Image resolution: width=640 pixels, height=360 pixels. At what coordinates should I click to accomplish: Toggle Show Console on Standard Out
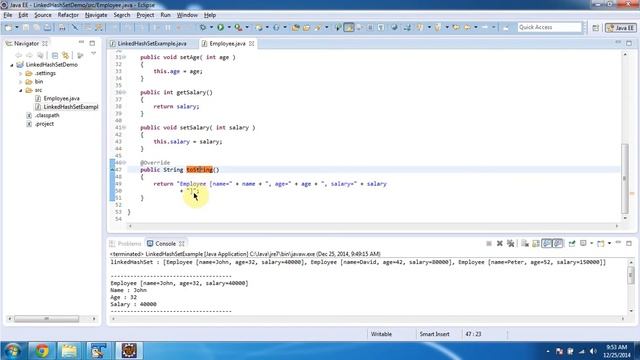point(547,244)
